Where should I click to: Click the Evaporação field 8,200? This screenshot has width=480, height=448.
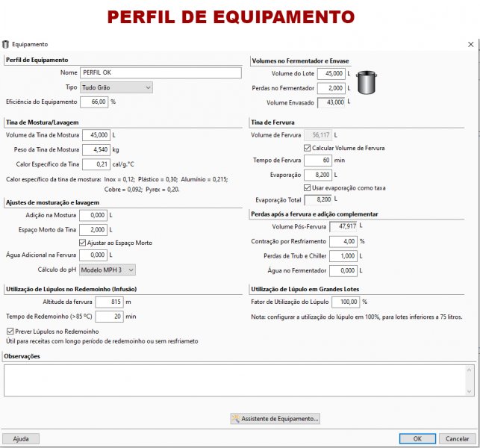point(318,175)
